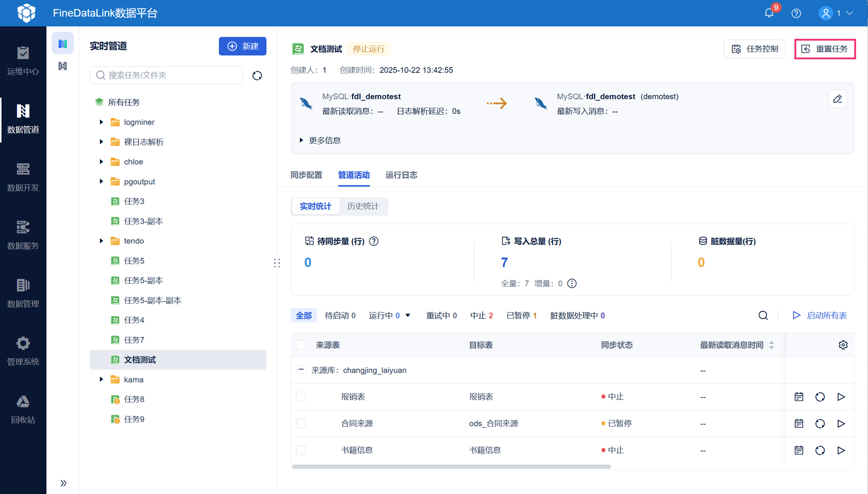The height and width of the screenshot is (494, 868).
Task: Resync the 合同来源 row
Action: tap(820, 424)
